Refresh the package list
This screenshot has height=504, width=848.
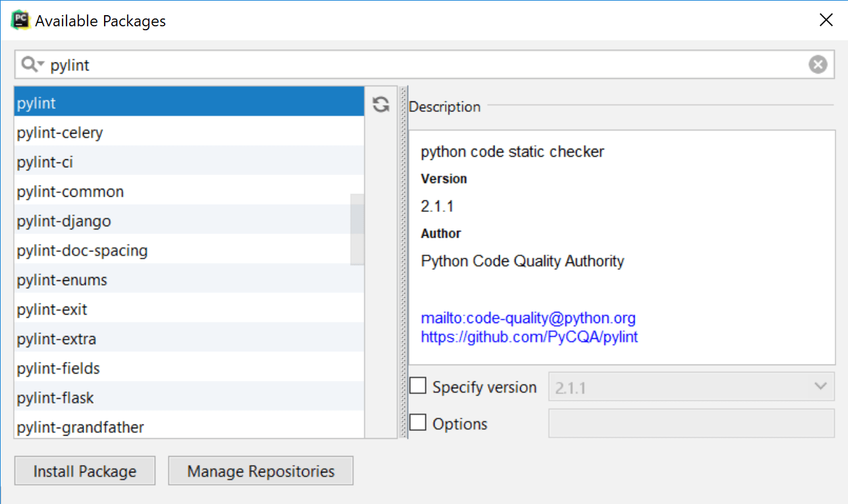tap(381, 105)
